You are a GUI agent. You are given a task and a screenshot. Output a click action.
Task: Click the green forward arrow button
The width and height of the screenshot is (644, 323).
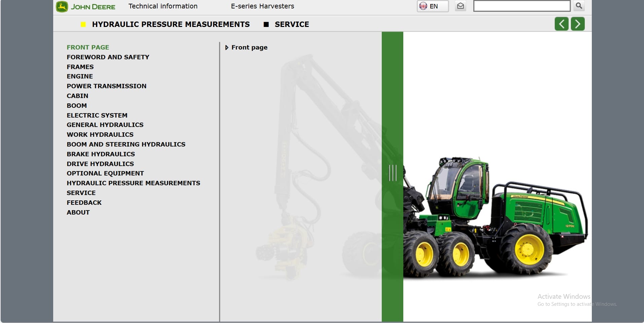pyautogui.click(x=578, y=24)
